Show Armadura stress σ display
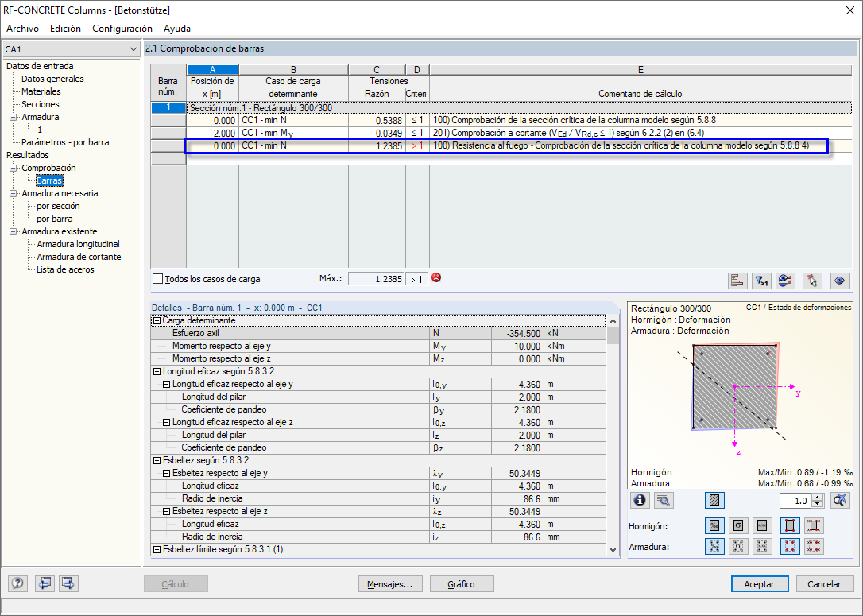This screenshot has width=863, height=616. 738,546
